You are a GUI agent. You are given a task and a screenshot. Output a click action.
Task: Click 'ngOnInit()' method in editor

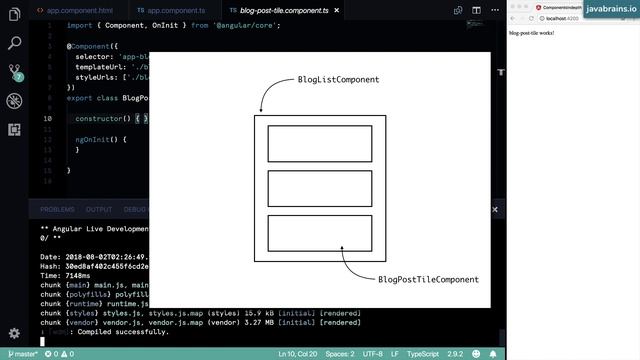click(96, 140)
